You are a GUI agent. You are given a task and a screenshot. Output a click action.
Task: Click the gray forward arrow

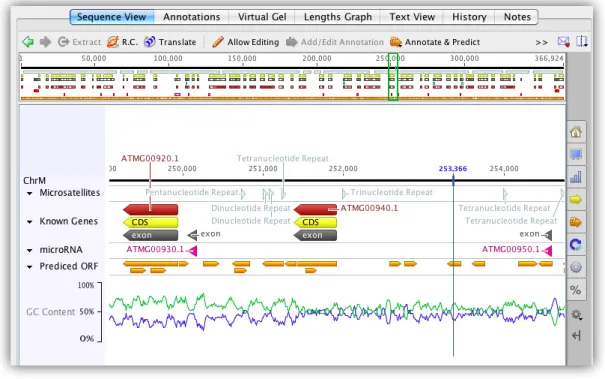46,42
